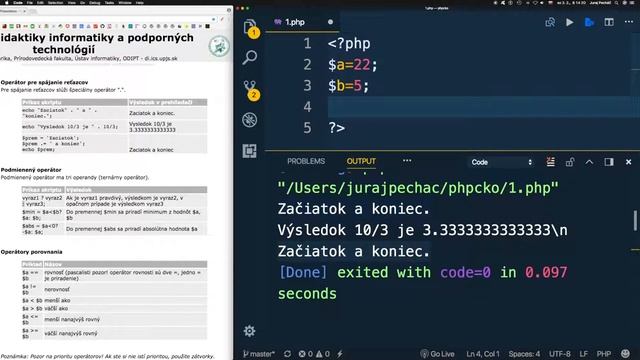Open the Debug view (crossed bug icon)
The height and width of the screenshot is (360, 640).
click(x=250, y=120)
